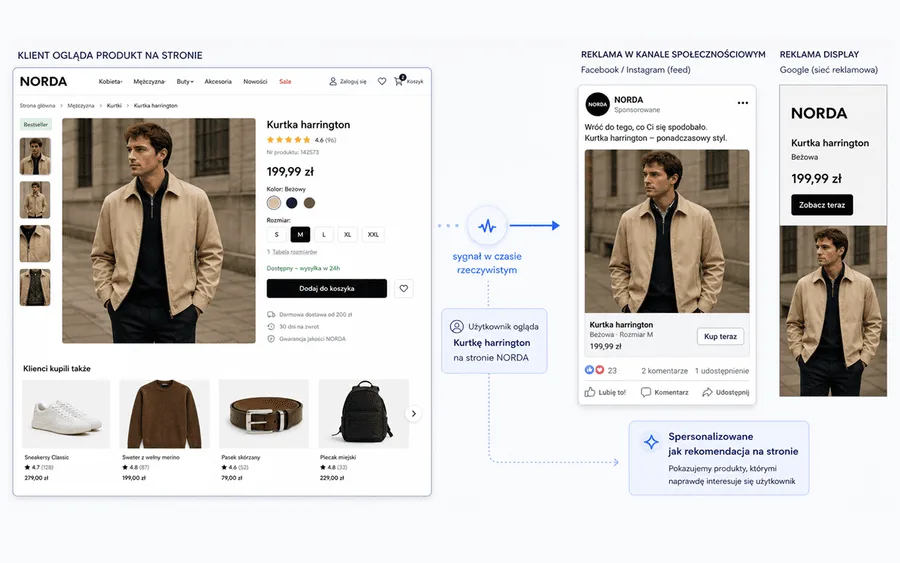The width and height of the screenshot is (900, 563).
Task: Open the Kobieta menu dropdown
Action: (110, 81)
